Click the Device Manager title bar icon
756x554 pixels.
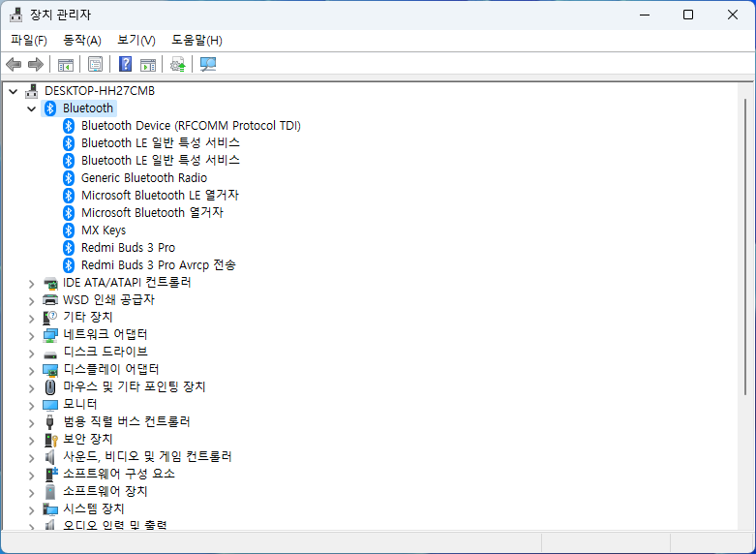pos(16,15)
